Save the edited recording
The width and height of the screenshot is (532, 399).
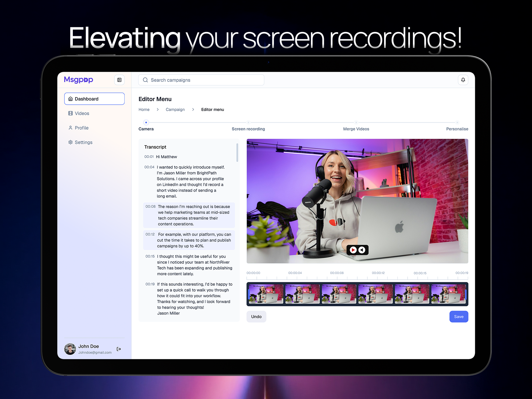point(459,317)
